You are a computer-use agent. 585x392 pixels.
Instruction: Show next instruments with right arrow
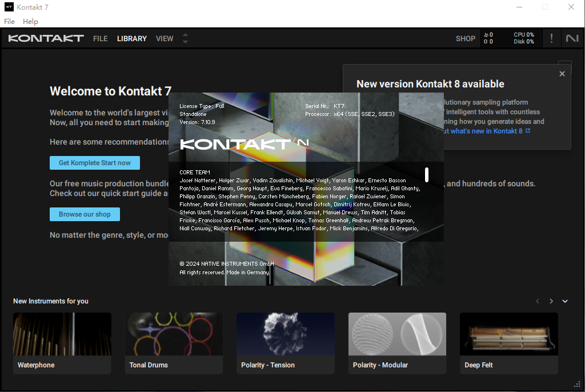551,301
